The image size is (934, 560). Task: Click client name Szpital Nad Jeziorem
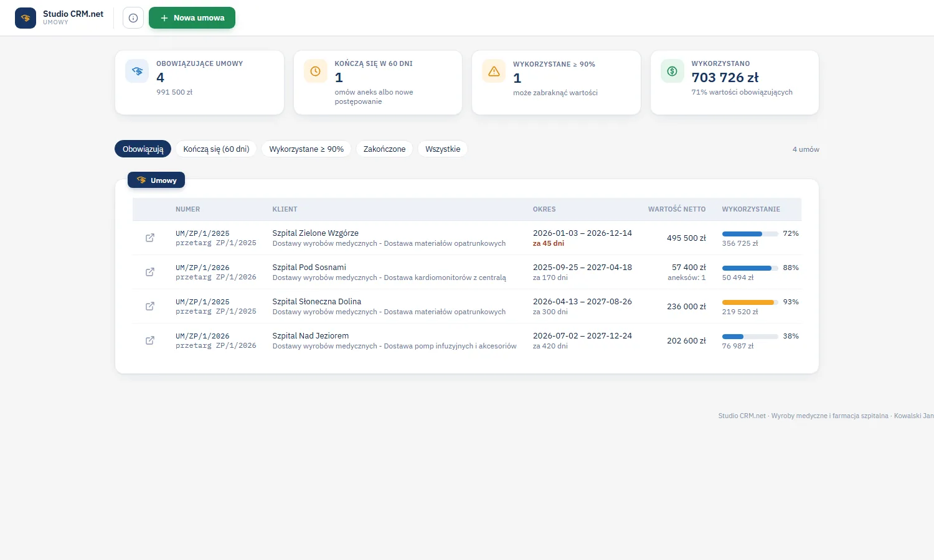point(310,335)
